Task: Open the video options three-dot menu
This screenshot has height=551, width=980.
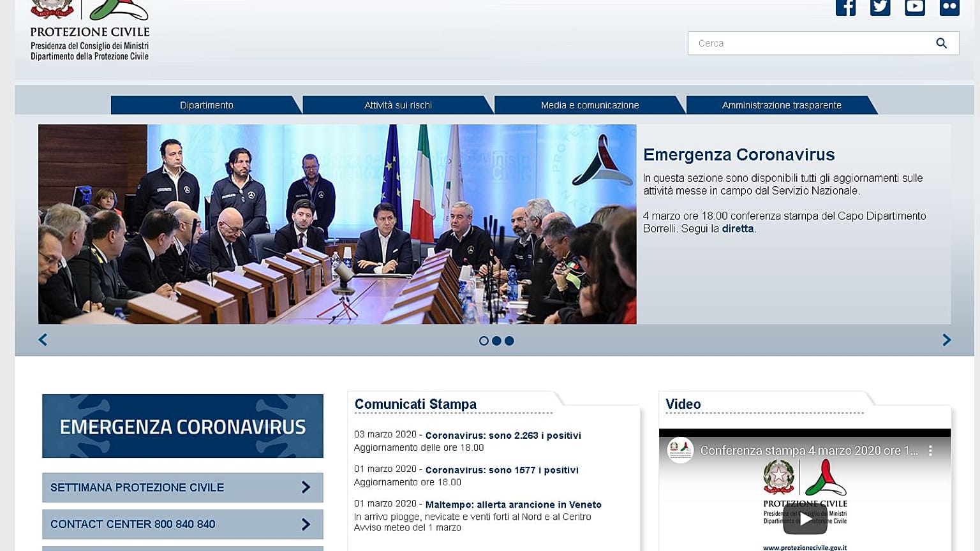Action: point(930,450)
